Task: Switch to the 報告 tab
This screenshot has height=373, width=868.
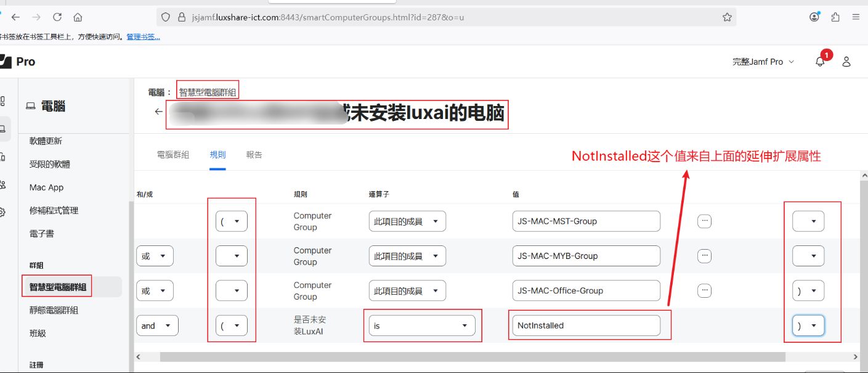Action: click(254, 155)
